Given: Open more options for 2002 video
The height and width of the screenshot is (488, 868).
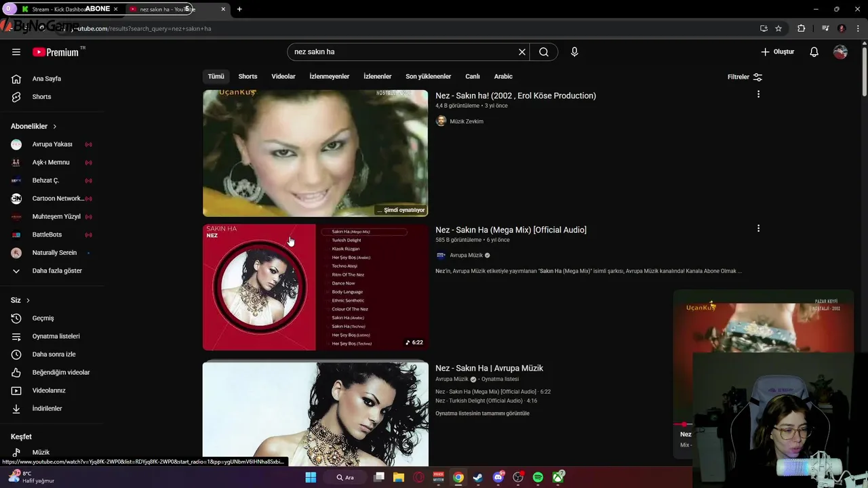Looking at the screenshot, I should coord(758,94).
